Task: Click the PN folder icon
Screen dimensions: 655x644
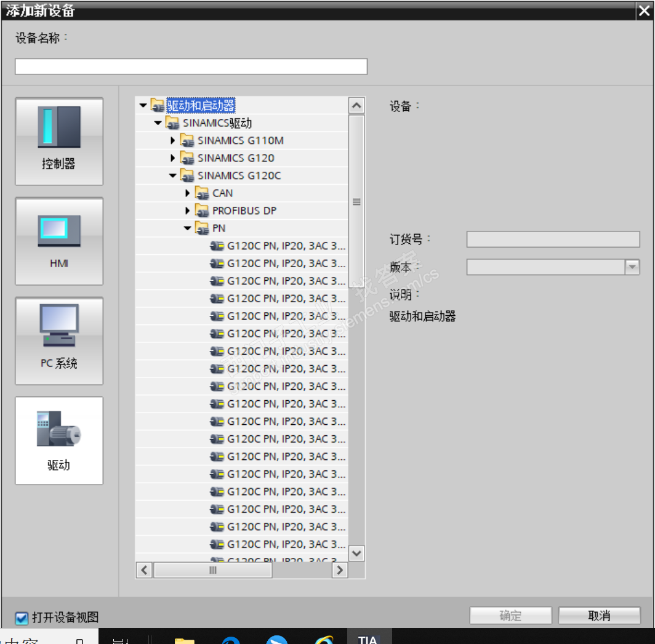Action: coord(202,228)
